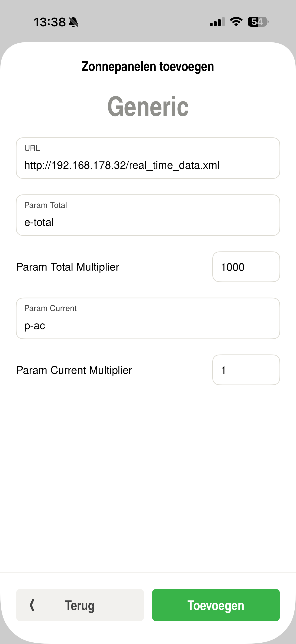The height and width of the screenshot is (644, 296).
Task: Click the Param Total field containing e-total
Action: pos(148,222)
